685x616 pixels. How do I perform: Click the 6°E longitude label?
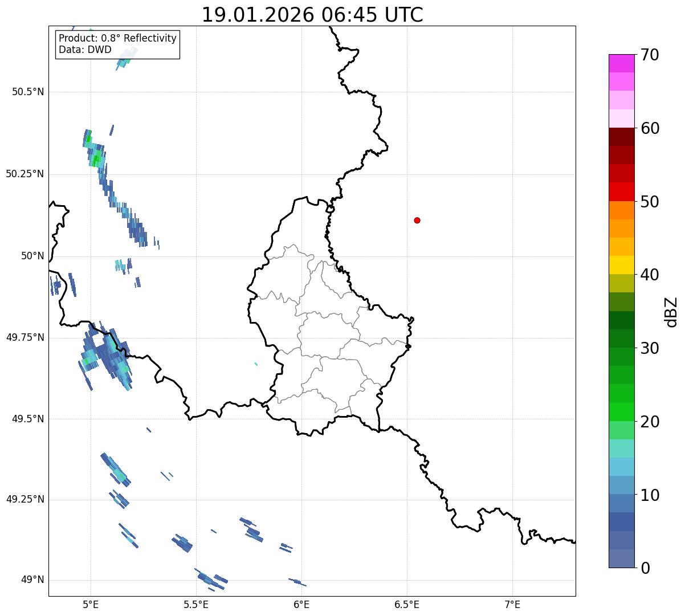301,605
